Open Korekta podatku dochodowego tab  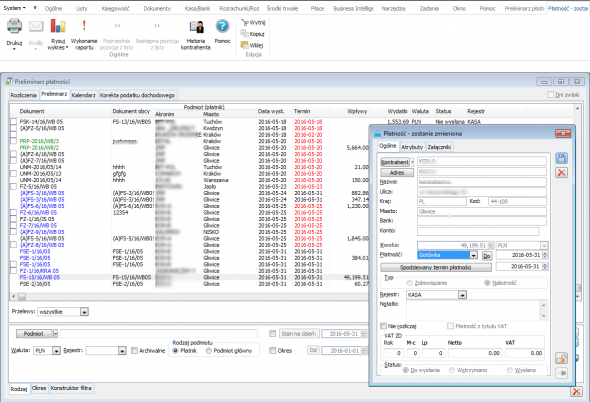click(137, 95)
